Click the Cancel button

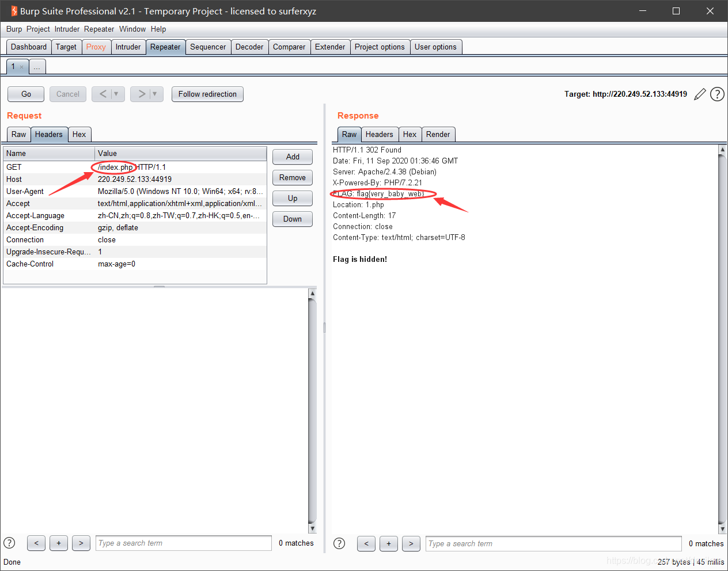coord(68,94)
